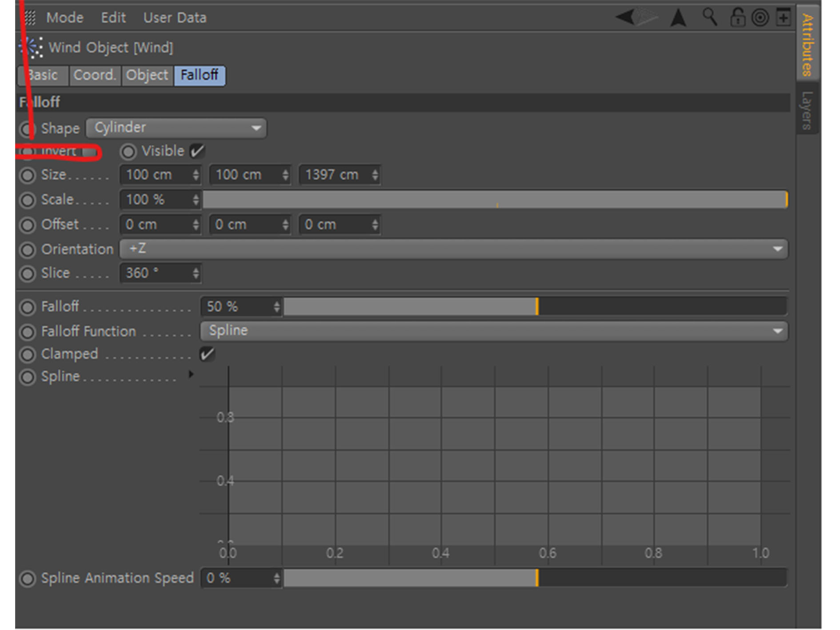The image size is (840, 630).
Task: Open the Falloff Function Spline dropdown
Action: (494, 331)
